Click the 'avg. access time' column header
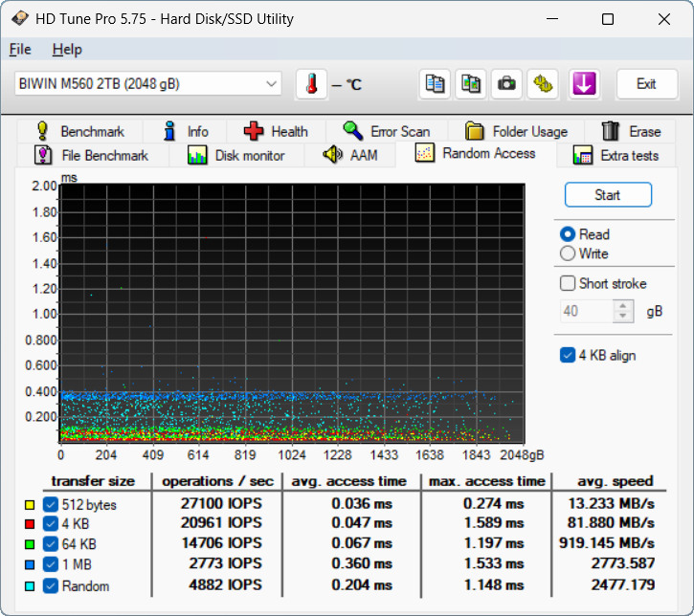 (348, 481)
